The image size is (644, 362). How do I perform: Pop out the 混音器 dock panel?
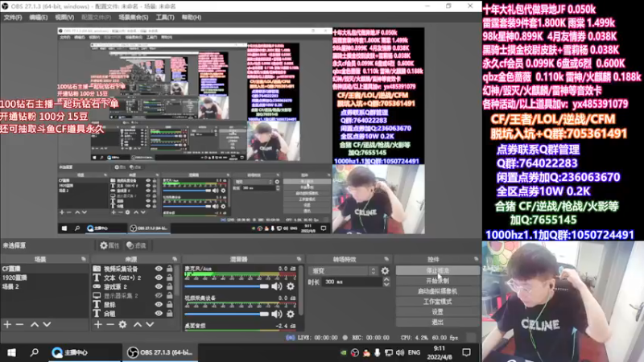click(x=299, y=259)
